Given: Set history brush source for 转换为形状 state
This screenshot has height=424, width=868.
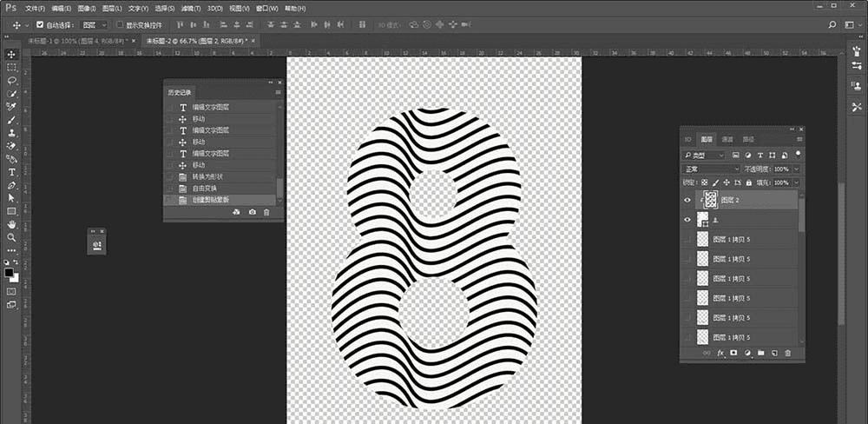Looking at the screenshot, I should pos(170,176).
